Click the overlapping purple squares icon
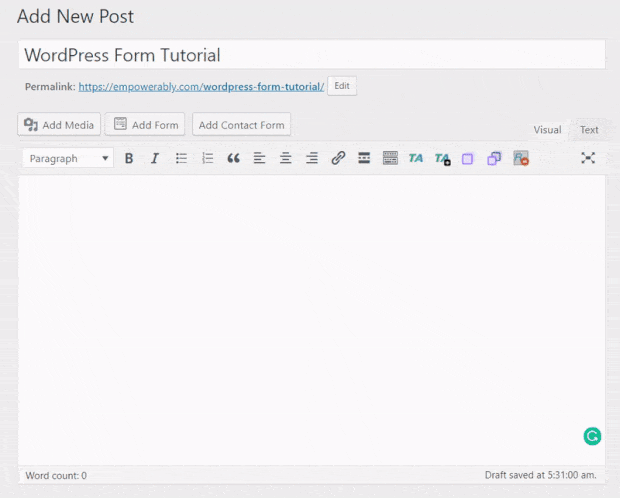The width and height of the screenshot is (620, 498). pos(494,159)
